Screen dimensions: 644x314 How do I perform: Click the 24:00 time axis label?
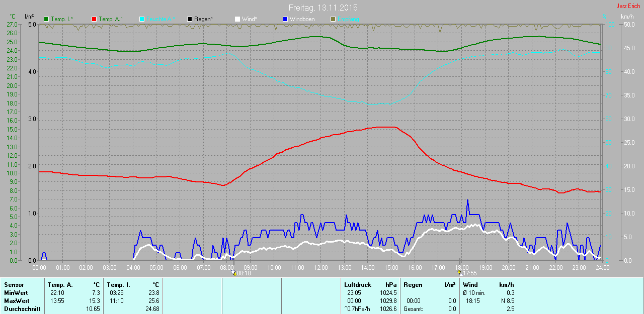click(602, 267)
